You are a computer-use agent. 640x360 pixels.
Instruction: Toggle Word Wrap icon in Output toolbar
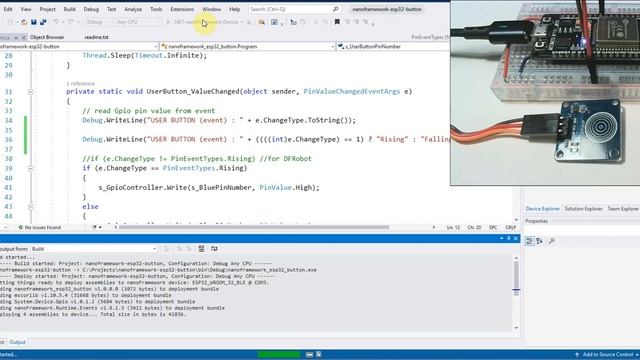click(x=214, y=249)
